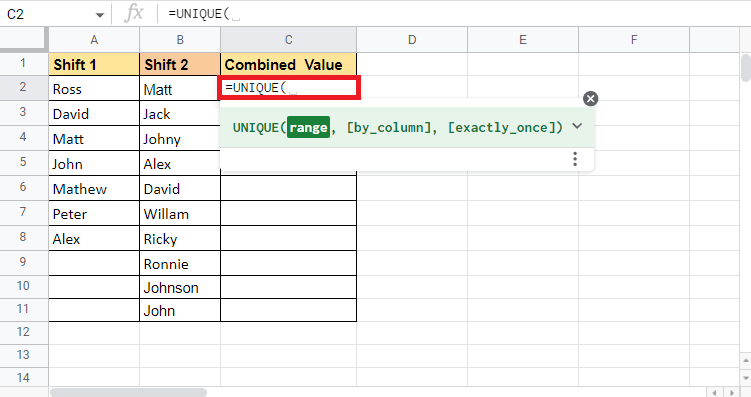751x397 pixels.
Task: Click cell containing 'Ricky'
Action: [x=180, y=238]
